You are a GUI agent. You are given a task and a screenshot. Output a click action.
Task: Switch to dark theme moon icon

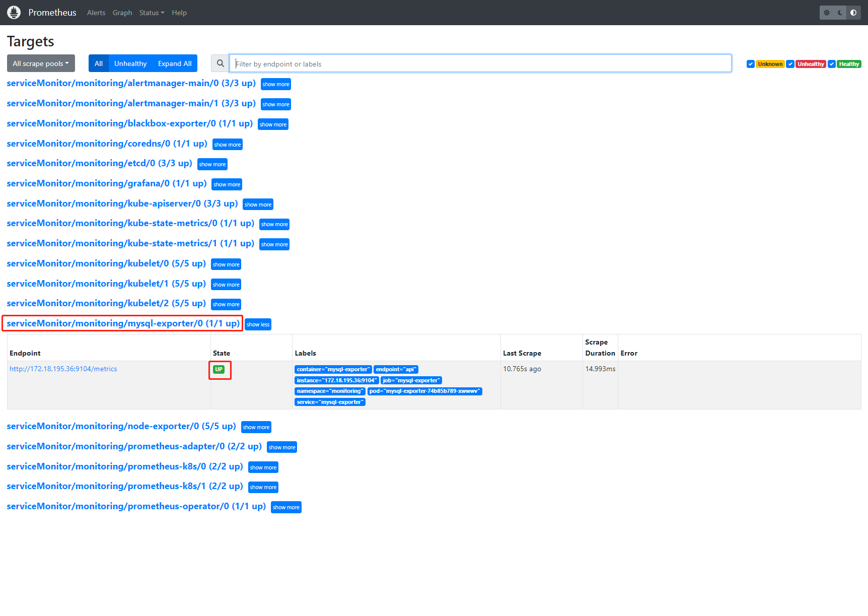[x=840, y=13]
